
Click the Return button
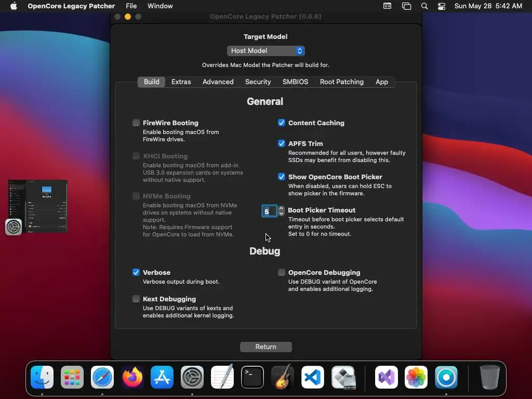266,347
